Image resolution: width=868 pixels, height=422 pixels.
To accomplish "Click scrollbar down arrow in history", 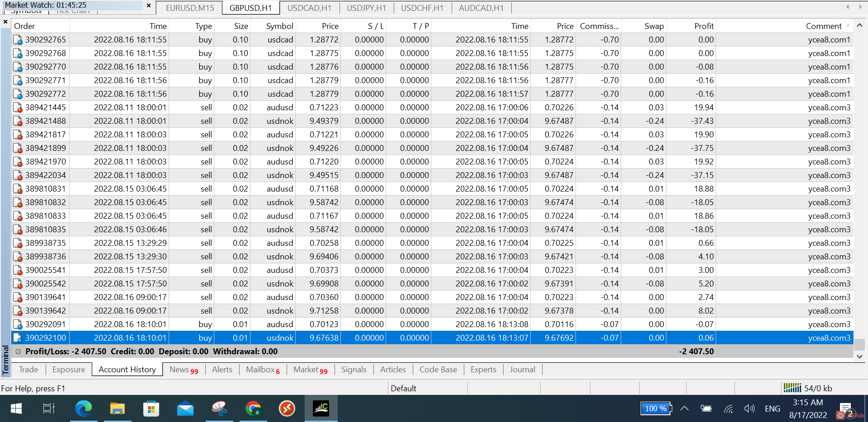I will click(859, 356).
